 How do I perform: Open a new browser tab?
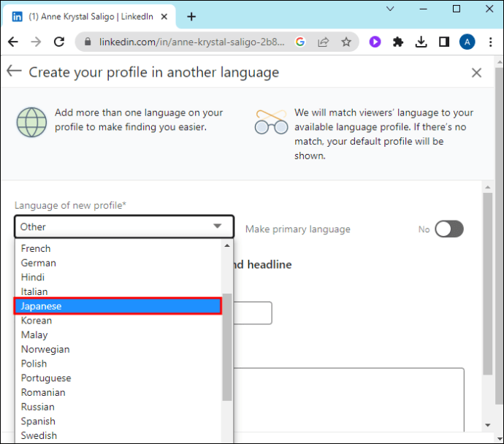tap(191, 16)
